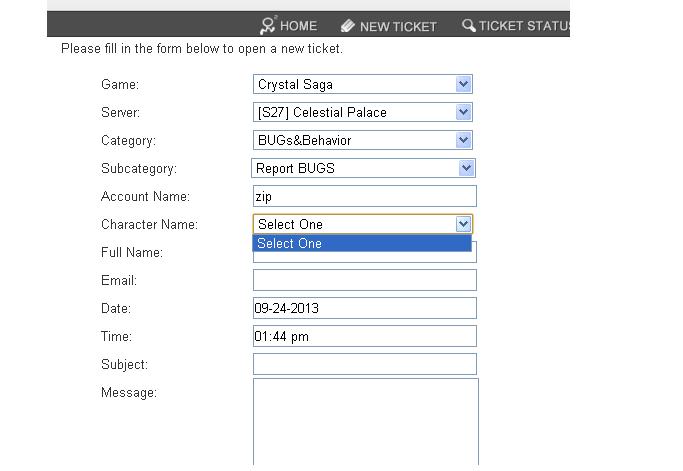
Task: Click the TICKET STATUS magnifier icon
Action: point(468,25)
